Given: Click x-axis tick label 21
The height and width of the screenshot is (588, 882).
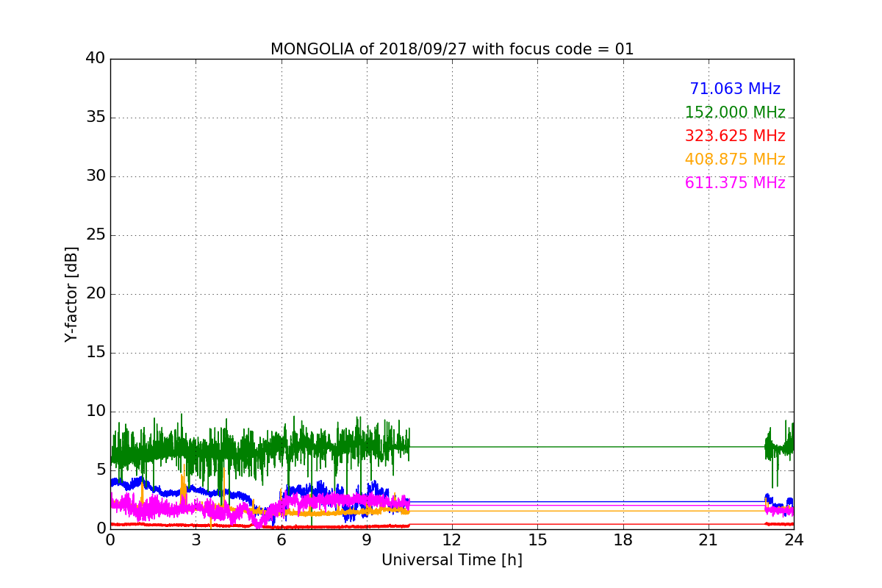Looking at the screenshot, I should point(709,539).
